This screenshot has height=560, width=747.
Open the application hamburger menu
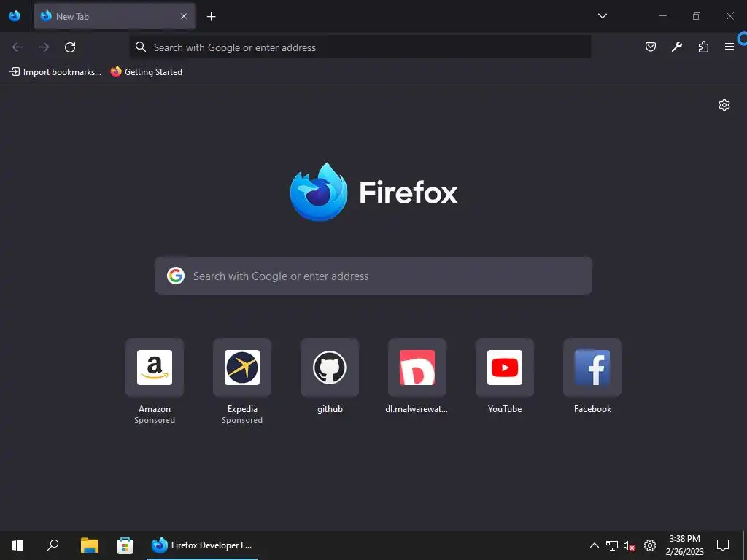pyautogui.click(x=729, y=47)
